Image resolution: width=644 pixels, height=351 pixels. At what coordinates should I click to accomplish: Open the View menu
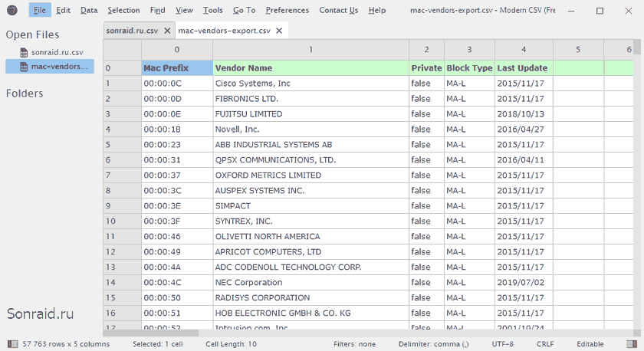tap(184, 10)
